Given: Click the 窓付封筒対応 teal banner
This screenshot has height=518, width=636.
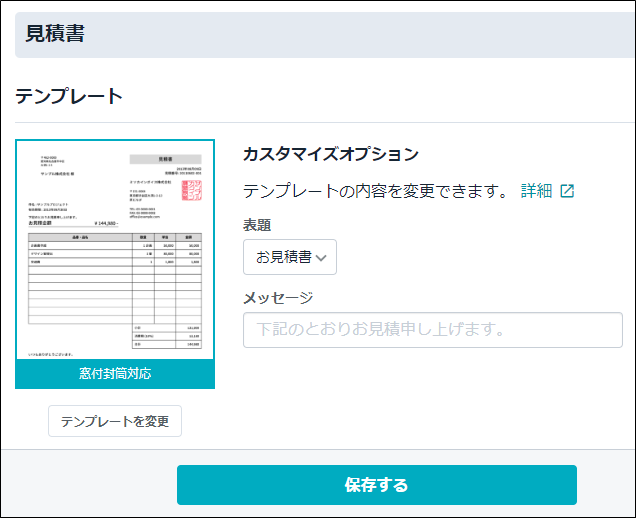Looking at the screenshot, I should point(115,374).
